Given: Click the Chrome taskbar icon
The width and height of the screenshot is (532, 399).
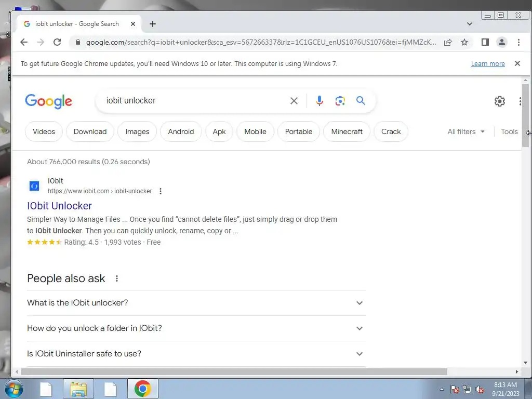Looking at the screenshot, I should [142, 389].
